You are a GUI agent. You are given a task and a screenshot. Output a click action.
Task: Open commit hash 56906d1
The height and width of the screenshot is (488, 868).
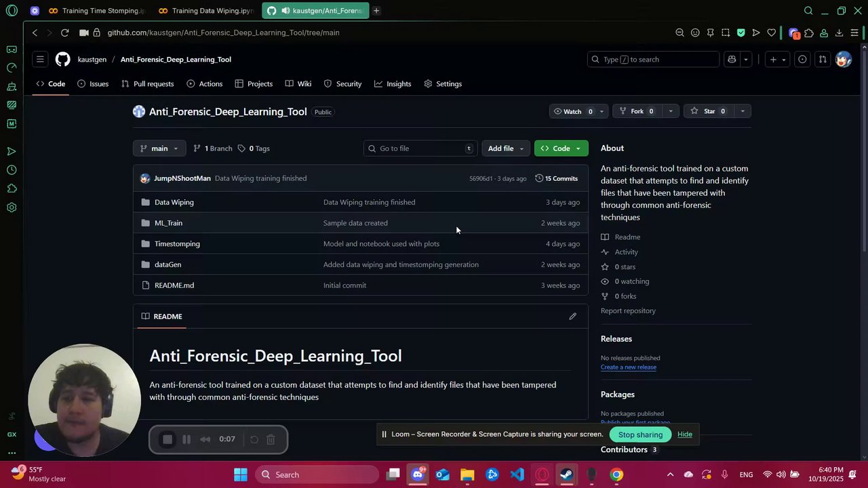point(481,179)
